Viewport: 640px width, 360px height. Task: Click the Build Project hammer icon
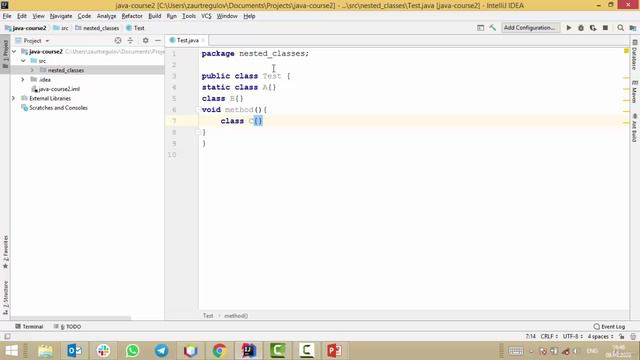493,28
